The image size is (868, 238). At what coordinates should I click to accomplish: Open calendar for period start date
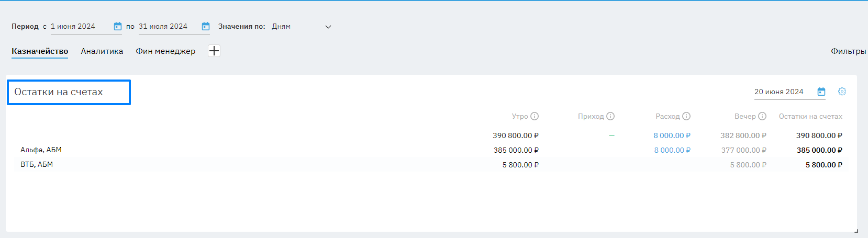[x=117, y=26]
